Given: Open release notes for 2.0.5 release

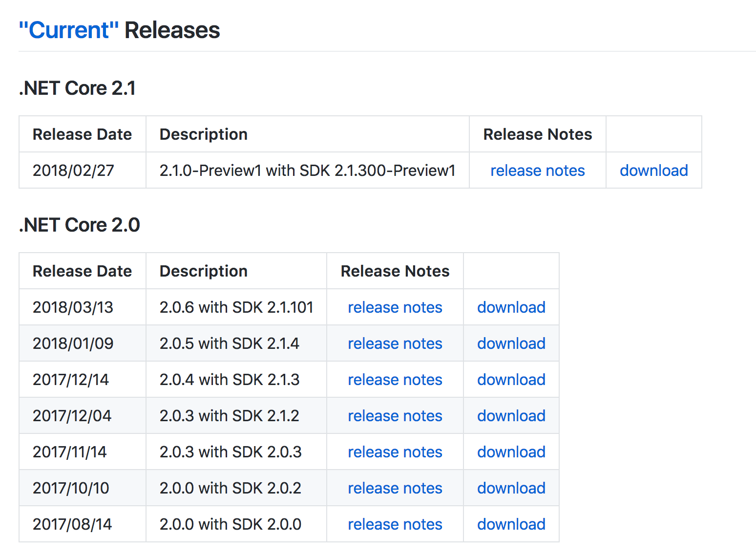Looking at the screenshot, I should [x=395, y=344].
